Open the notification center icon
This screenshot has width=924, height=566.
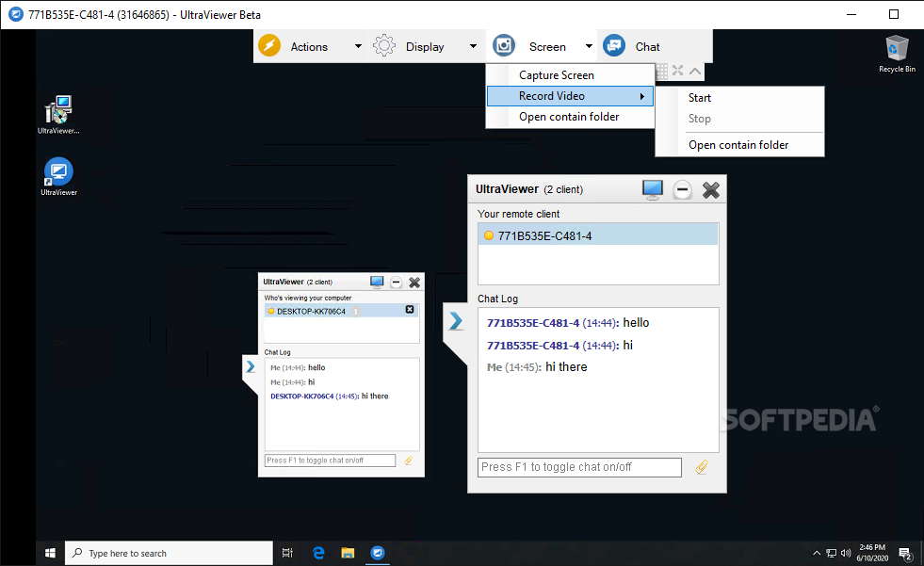pyautogui.click(x=905, y=553)
